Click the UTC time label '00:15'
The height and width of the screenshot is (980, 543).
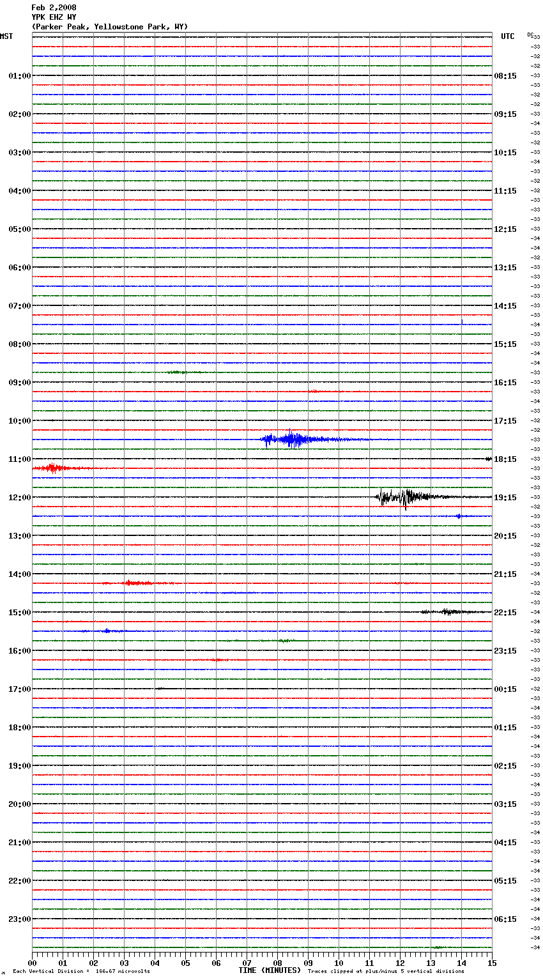(x=505, y=689)
